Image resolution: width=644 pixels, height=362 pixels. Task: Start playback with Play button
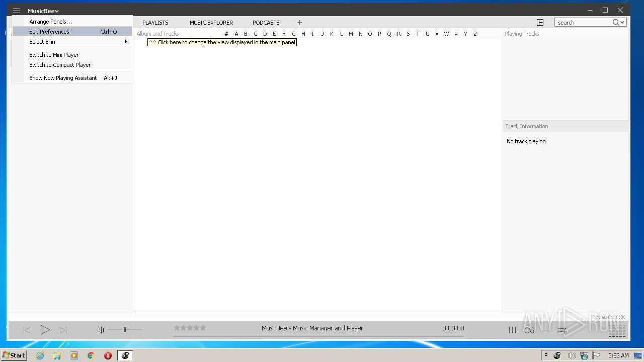tap(45, 330)
